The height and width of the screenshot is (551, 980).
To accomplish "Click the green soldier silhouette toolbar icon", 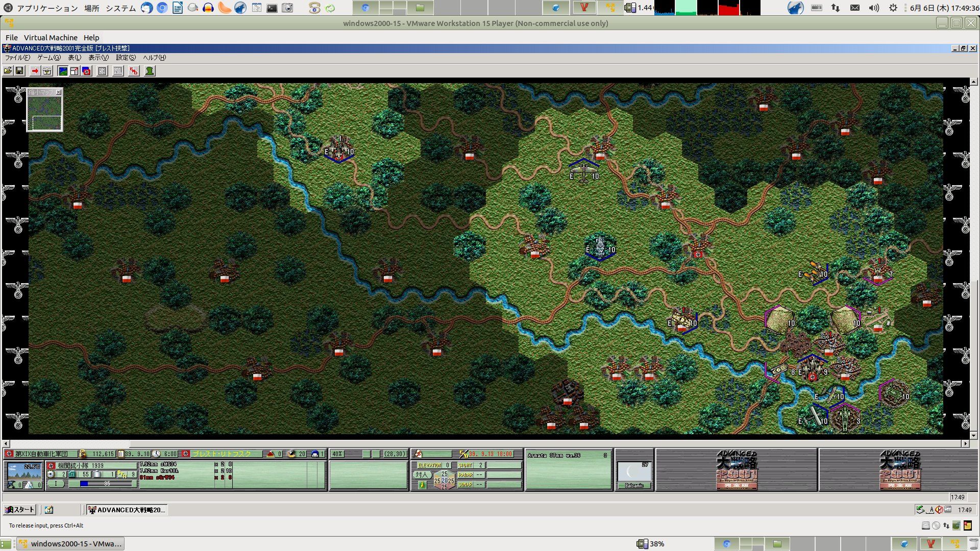I will 150,71.
